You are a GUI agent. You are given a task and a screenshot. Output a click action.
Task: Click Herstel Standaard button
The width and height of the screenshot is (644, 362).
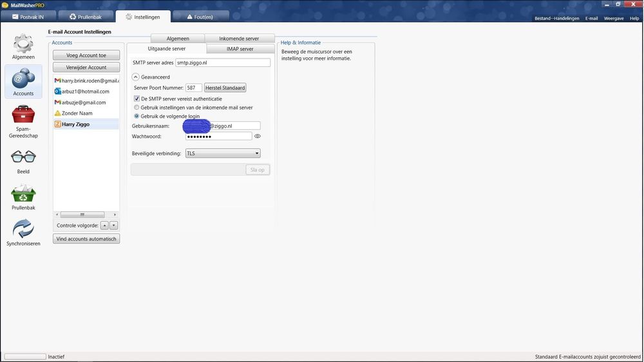[x=225, y=88]
